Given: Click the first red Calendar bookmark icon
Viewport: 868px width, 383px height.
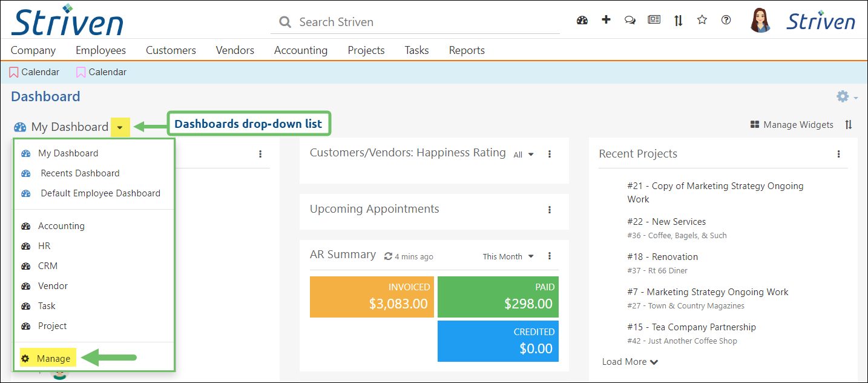Looking at the screenshot, I should (14, 72).
